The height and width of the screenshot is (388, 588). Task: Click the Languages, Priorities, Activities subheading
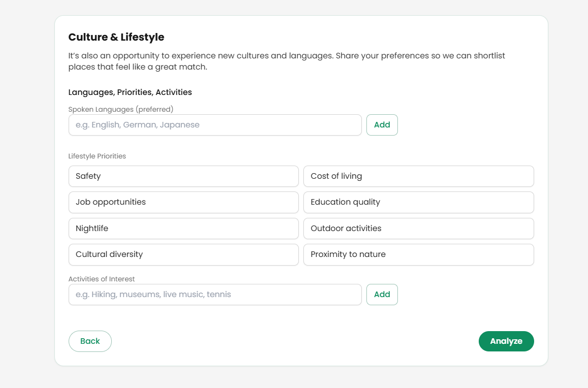[130, 92]
